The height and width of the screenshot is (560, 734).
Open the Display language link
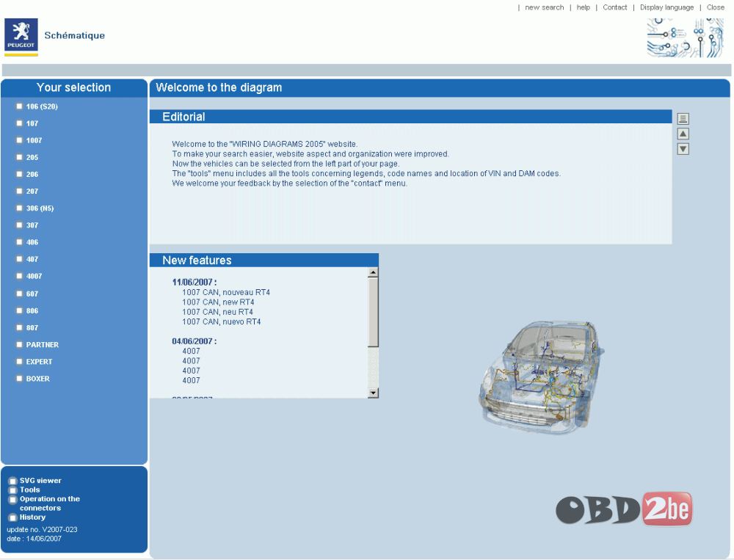click(x=666, y=7)
